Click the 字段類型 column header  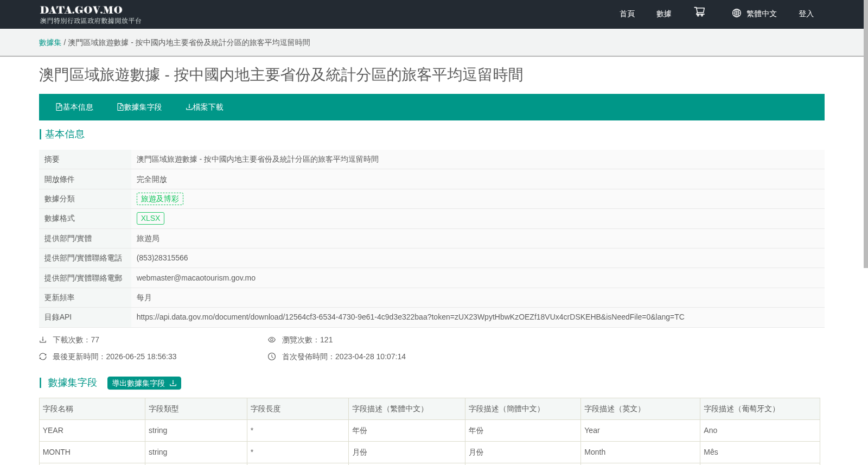coord(196,409)
